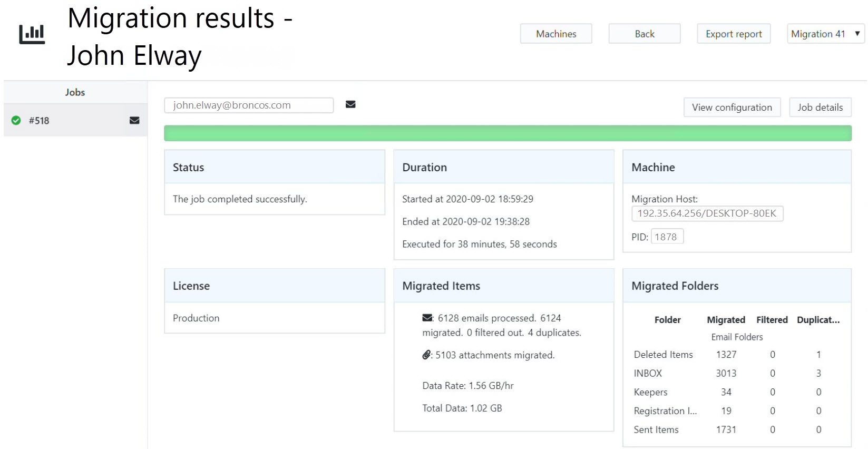
Task: Click the "Migration results - John Elway" title
Action: [180, 36]
